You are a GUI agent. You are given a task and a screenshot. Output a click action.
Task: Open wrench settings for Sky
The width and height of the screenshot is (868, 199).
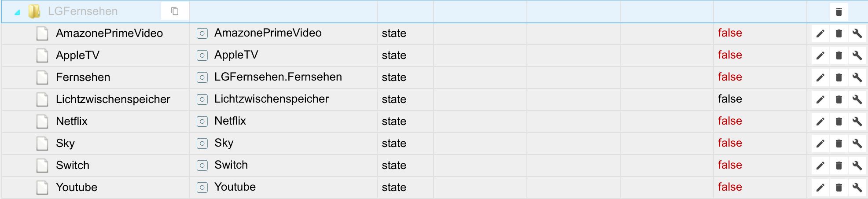(857, 144)
